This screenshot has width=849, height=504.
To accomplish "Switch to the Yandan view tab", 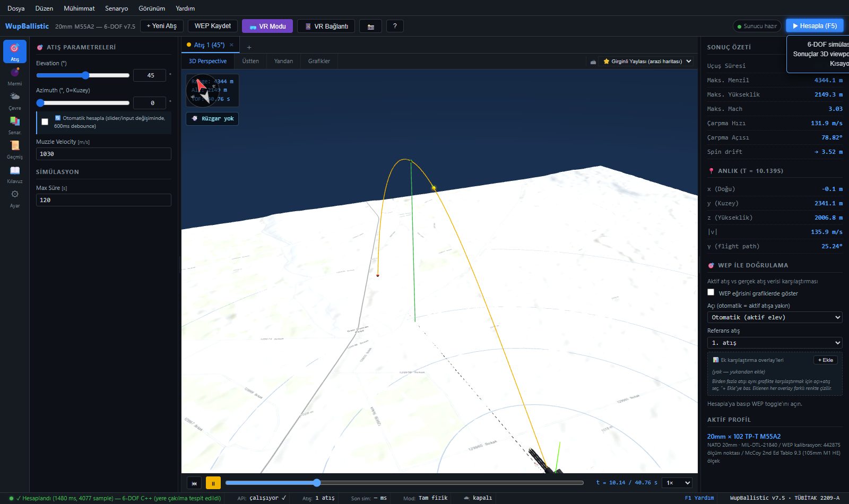I will click(x=283, y=62).
